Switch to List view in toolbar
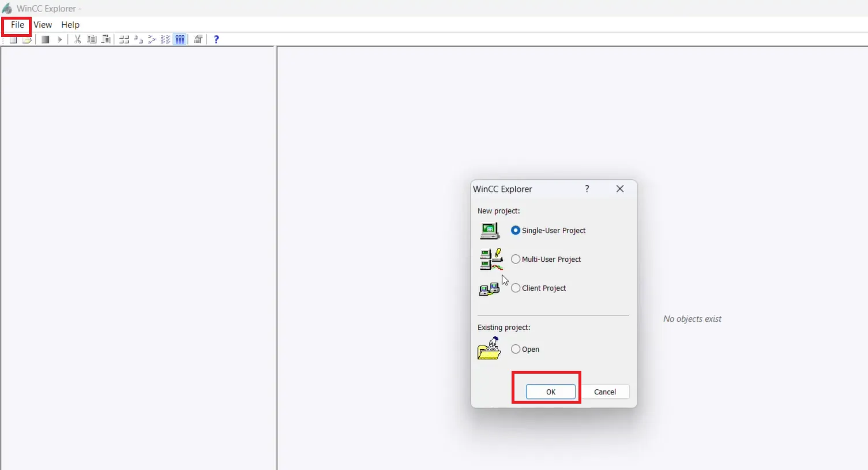868x470 pixels. coord(152,39)
